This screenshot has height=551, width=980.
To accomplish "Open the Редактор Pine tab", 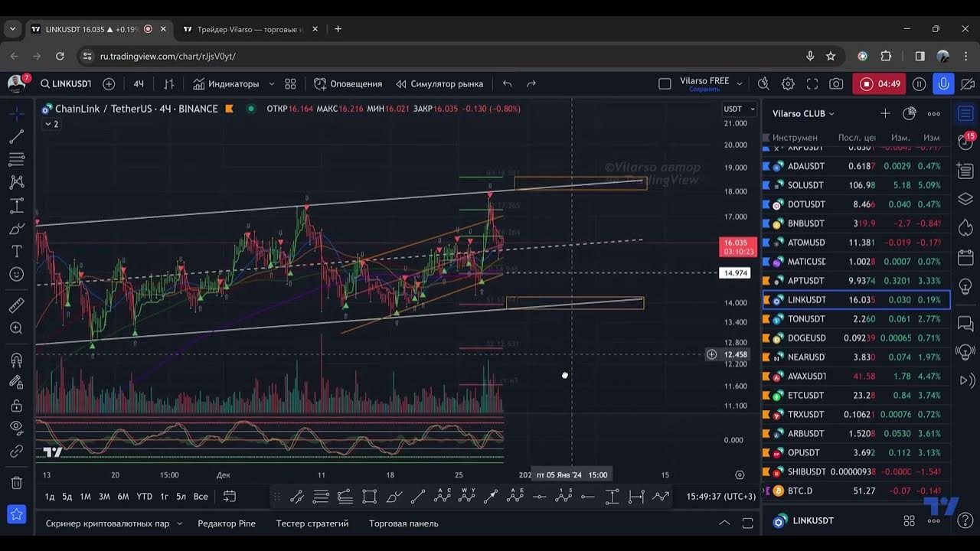I will tap(227, 523).
